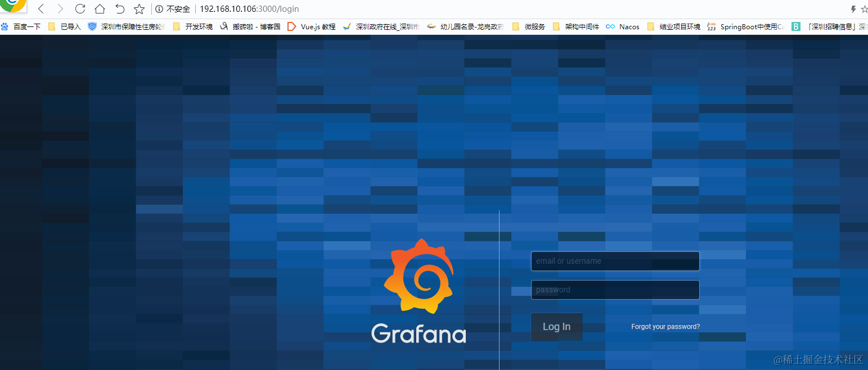The image size is (868, 370).
Task: Click the teal B icon of 深圳招聘信息
Action: tap(796, 26)
